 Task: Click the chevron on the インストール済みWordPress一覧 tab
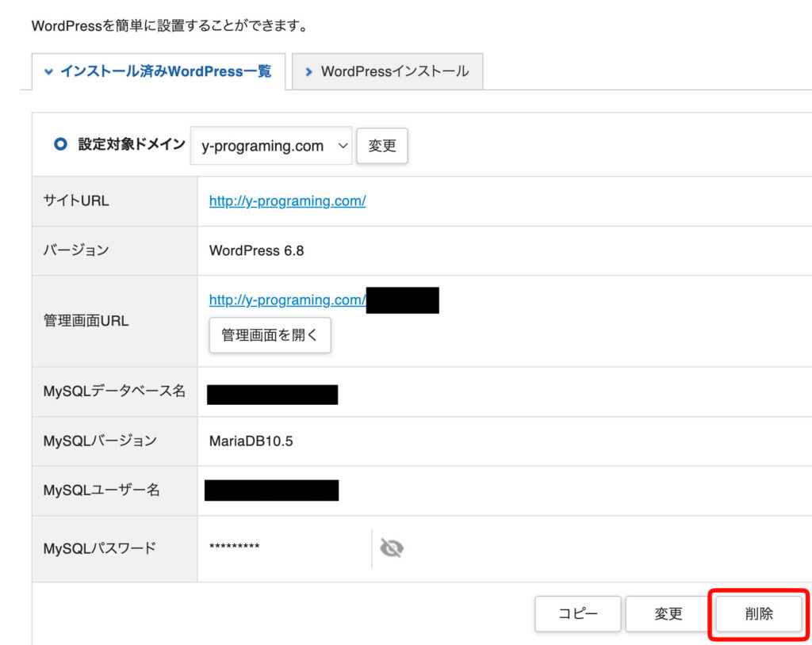(x=48, y=72)
